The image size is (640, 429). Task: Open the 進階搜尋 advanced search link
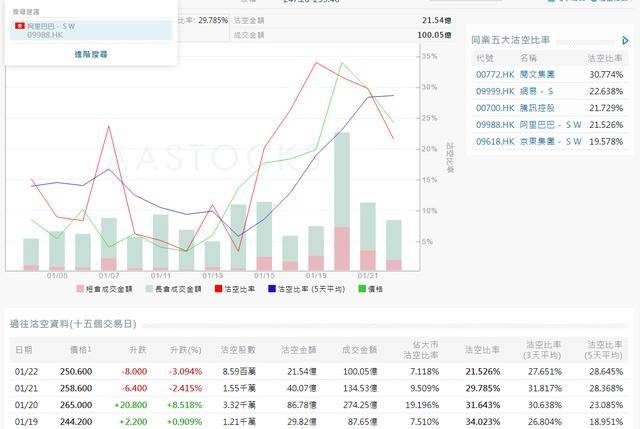tap(91, 54)
